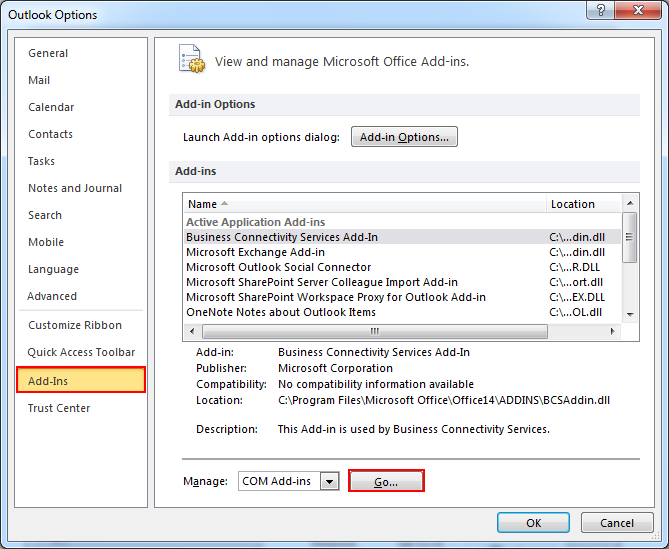Click the add-ins gear document icon
Viewport: 669px width, 549px height.
(x=192, y=59)
